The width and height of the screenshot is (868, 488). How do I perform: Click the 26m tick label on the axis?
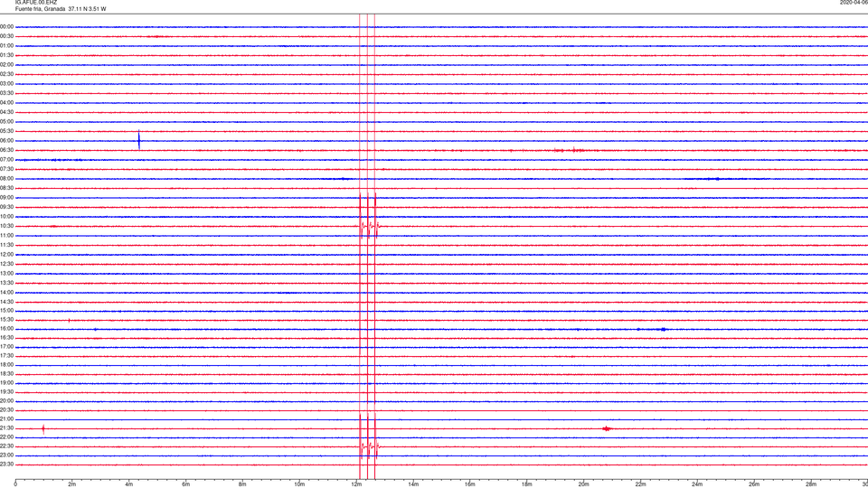point(754,484)
